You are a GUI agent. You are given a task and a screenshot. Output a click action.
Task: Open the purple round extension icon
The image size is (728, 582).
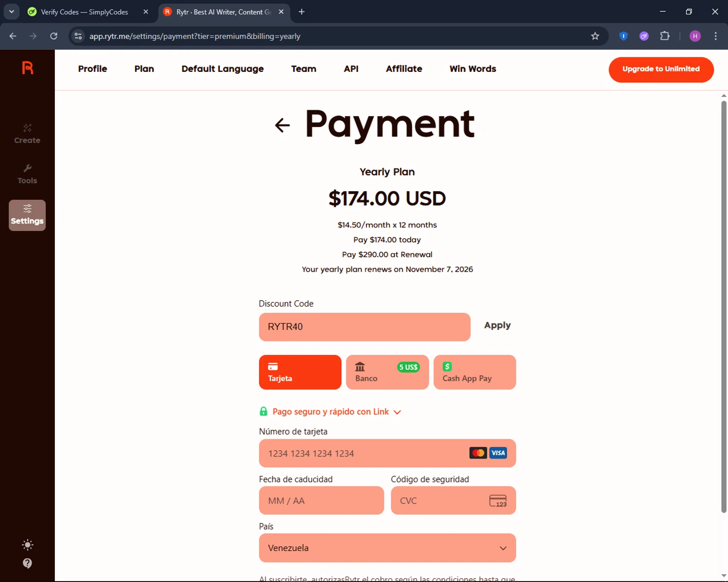point(644,36)
